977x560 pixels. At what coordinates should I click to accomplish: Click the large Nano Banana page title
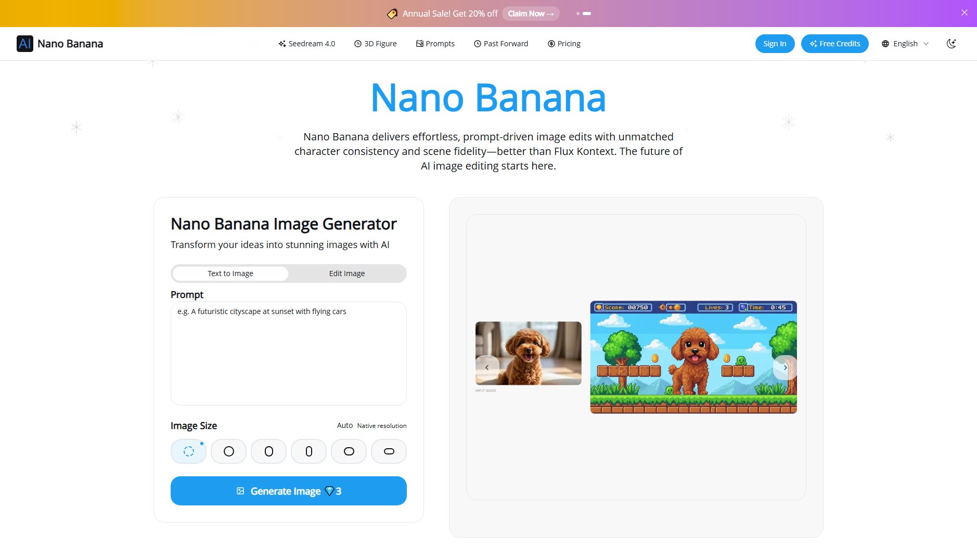pyautogui.click(x=488, y=98)
